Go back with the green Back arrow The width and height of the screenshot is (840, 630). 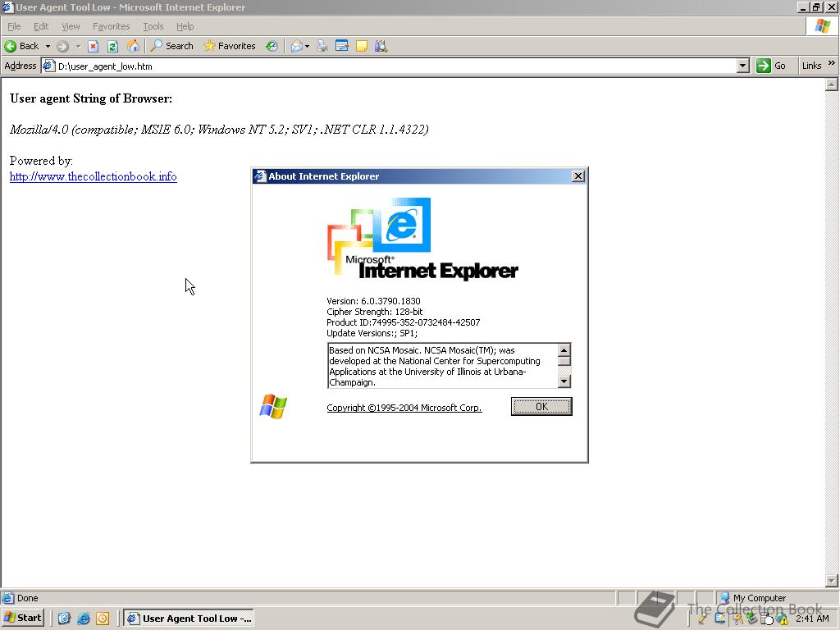(21, 46)
